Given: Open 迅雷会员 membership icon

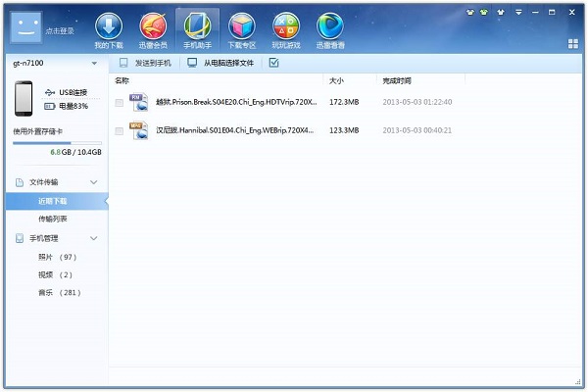Looking at the screenshot, I should click(x=153, y=30).
